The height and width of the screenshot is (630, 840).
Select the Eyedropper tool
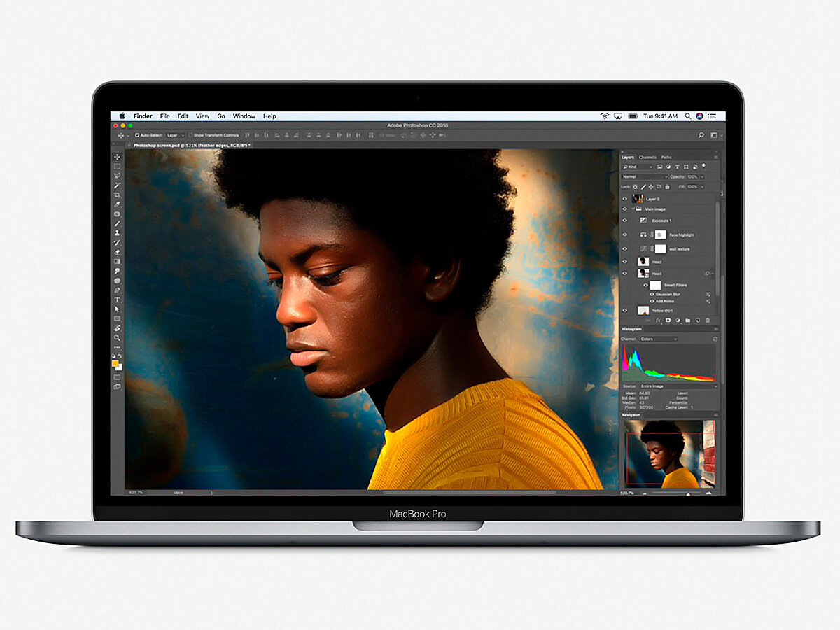118,204
